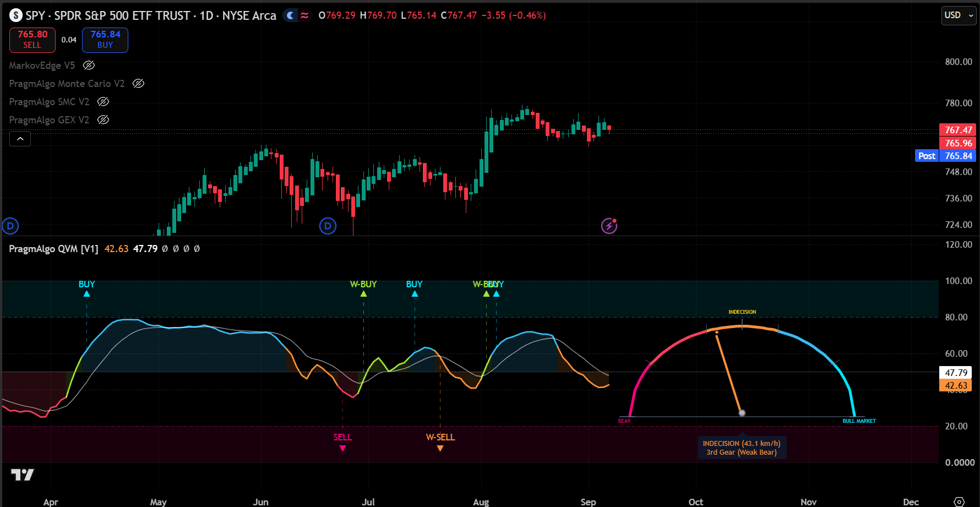This screenshot has width=980, height=507.
Task: Select the PragmAlgo QVM [V1] legend title
Action: click(53, 249)
